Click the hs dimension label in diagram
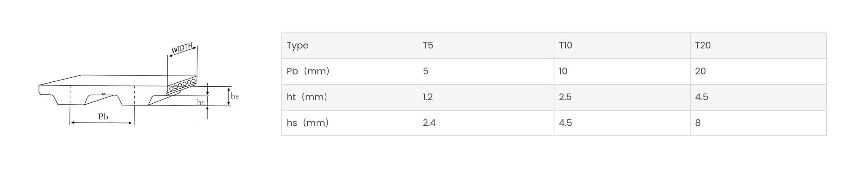Image resolution: width=868 pixels, height=174 pixels. [x=235, y=96]
